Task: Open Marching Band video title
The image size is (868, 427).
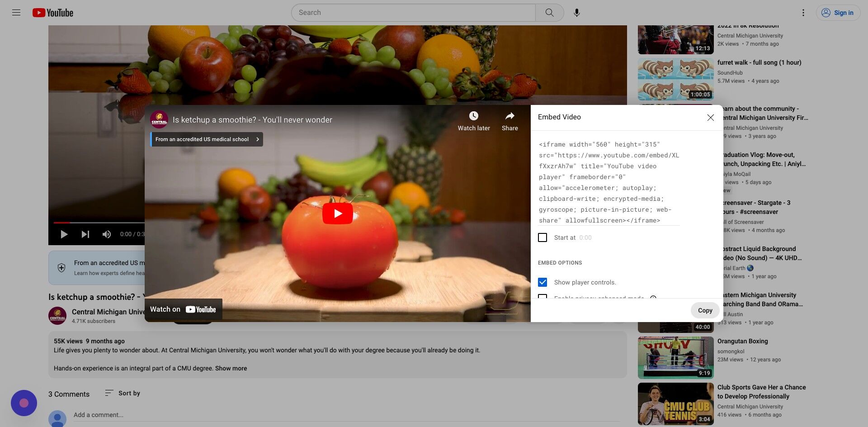Action: coord(763,299)
